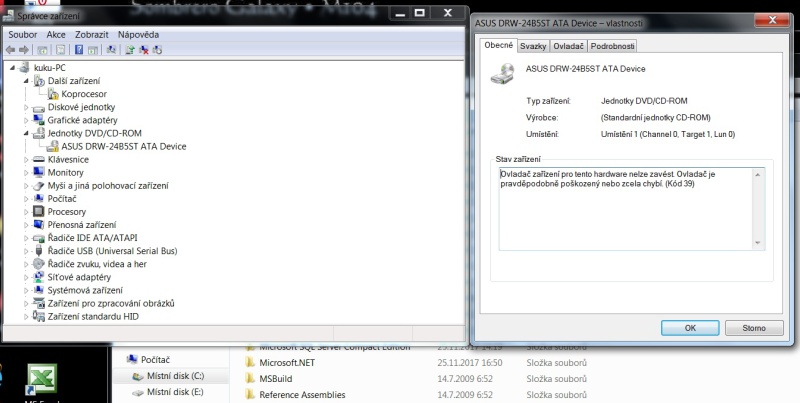Update driver software toolbar icon
This screenshot has height=403, width=800.
coord(130,49)
